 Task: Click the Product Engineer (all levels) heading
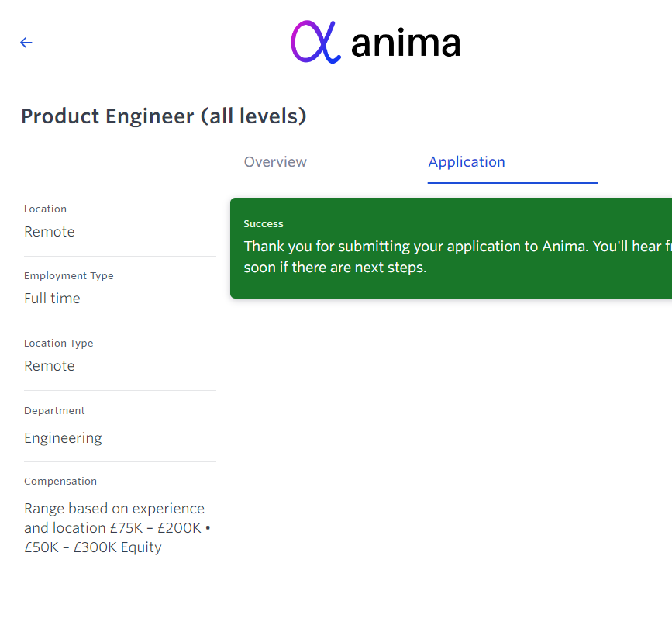pos(164,116)
